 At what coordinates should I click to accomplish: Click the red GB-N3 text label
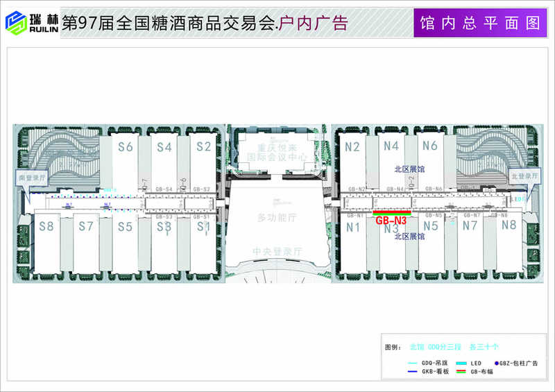click(x=391, y=221)
